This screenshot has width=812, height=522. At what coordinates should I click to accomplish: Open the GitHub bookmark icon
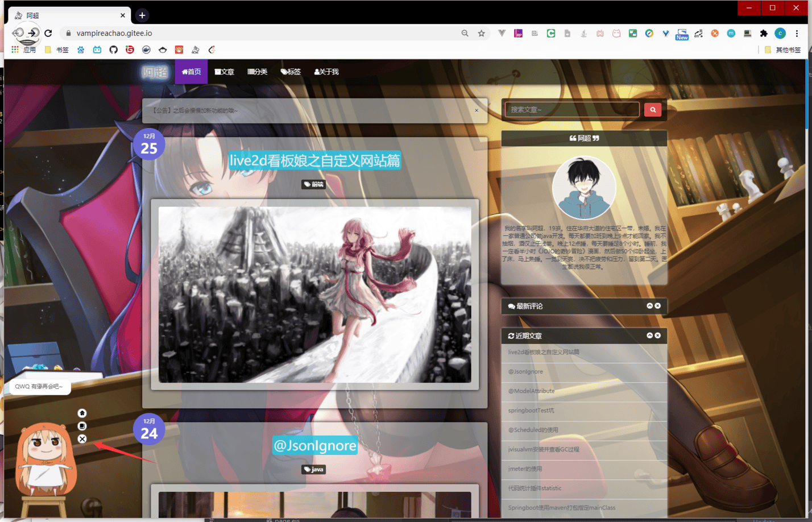point(113,50)
